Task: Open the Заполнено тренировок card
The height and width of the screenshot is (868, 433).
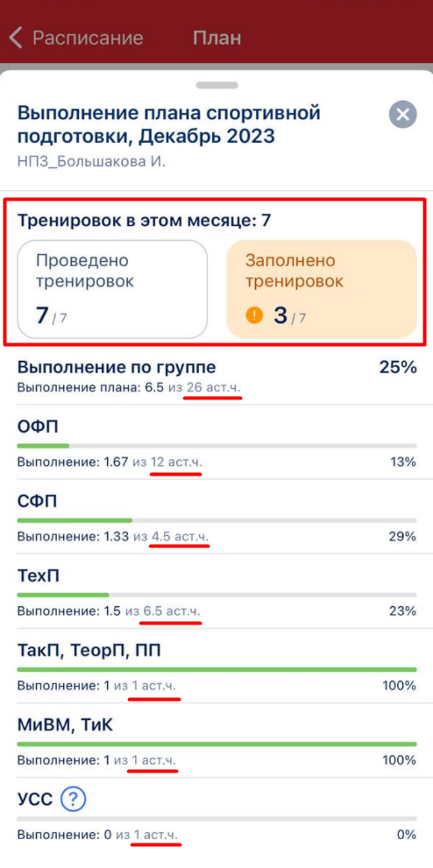Action: click(x=322, y=289)
